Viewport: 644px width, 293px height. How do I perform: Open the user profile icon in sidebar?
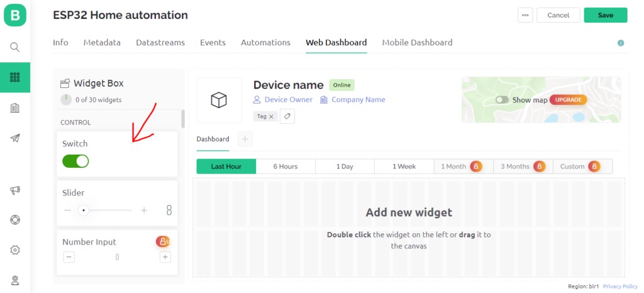[x=15, y=280]
